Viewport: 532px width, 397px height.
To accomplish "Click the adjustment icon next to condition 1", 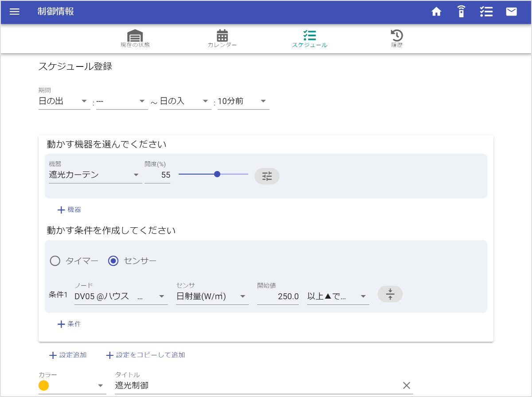I will [390, 294].
